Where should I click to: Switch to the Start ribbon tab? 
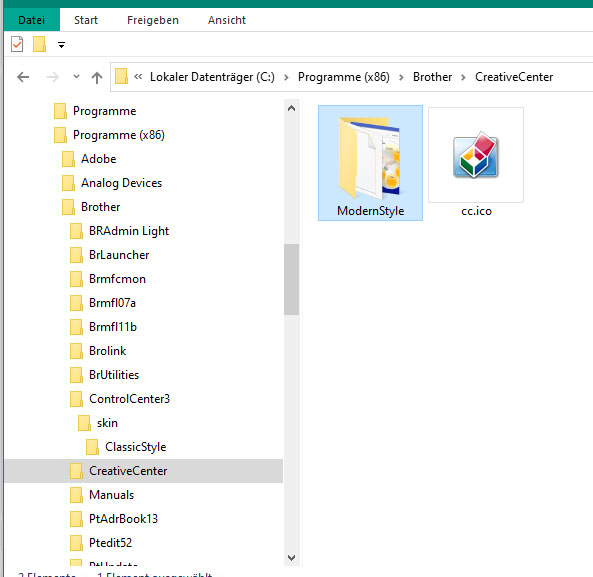tap(86, 20)
